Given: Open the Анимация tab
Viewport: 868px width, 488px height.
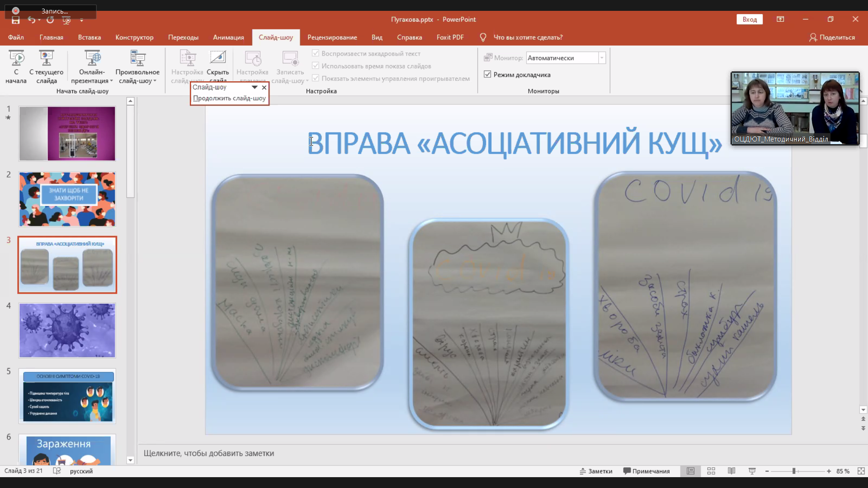Looking at the screenshot, I should (228, 37).
